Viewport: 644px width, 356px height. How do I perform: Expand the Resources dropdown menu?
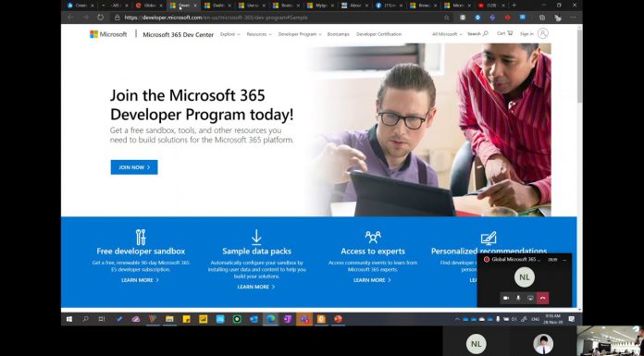tap(259, 34)
